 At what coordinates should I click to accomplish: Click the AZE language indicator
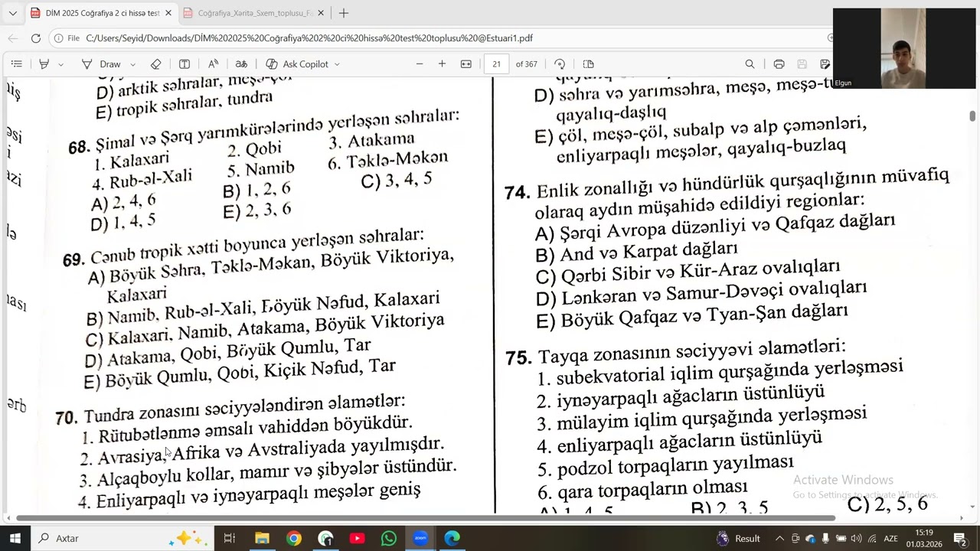click(x=890, y=538)
